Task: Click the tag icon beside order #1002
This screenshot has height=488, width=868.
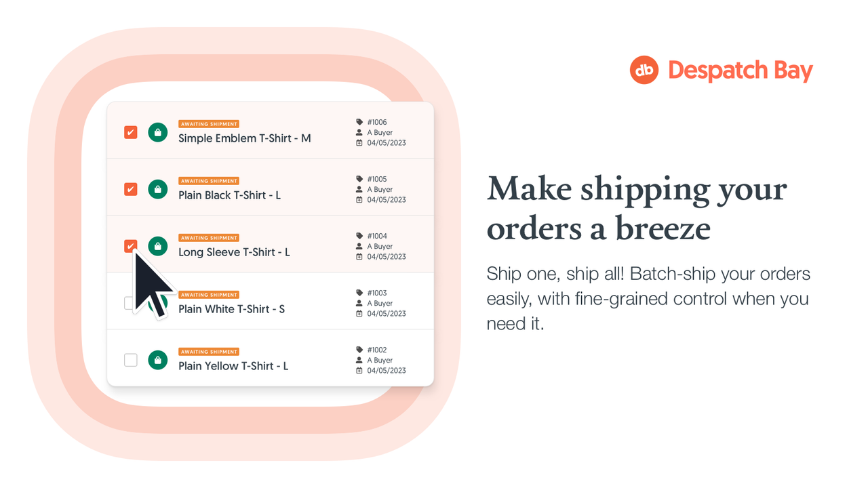Action: pyautogui.click(x=359, y=350)
